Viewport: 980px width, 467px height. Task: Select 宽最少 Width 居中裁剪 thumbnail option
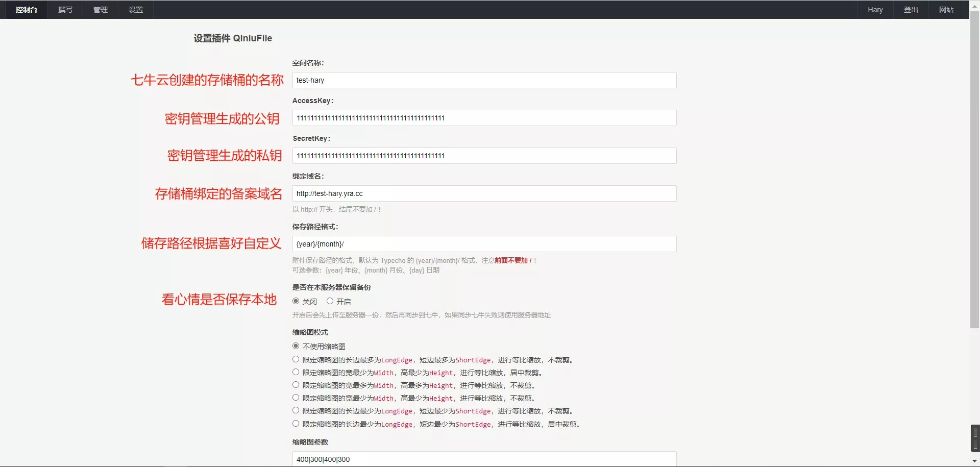coord(296,372)
